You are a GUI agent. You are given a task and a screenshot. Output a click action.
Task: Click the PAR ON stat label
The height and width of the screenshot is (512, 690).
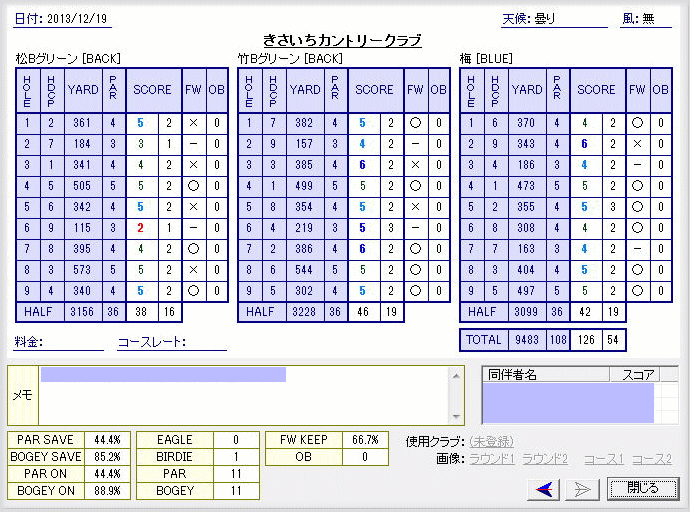46,474
